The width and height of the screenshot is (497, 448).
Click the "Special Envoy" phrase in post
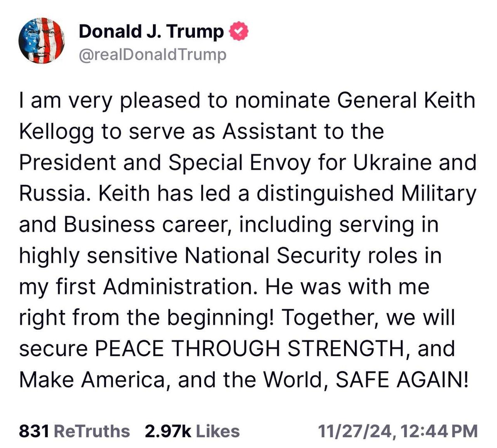click(x=239, y=163)
